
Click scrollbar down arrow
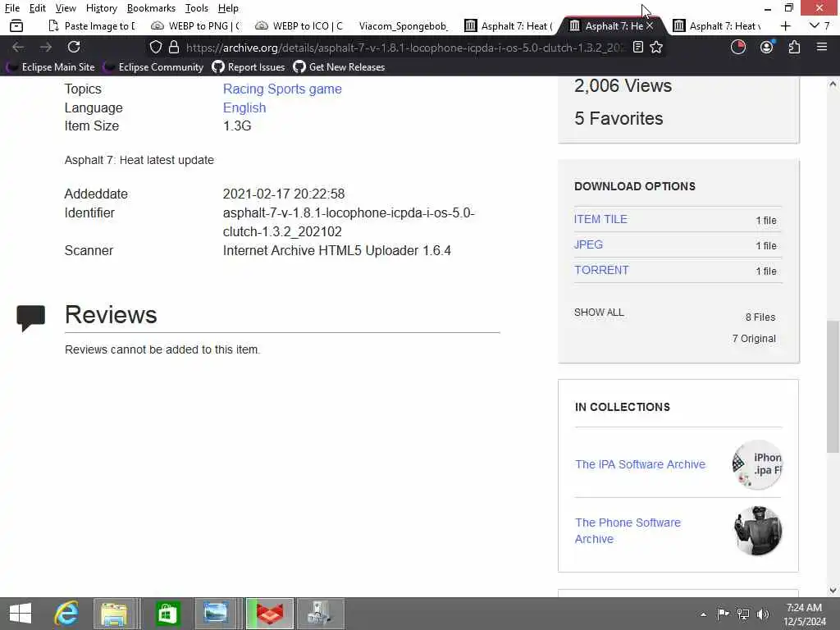(833, 591)
